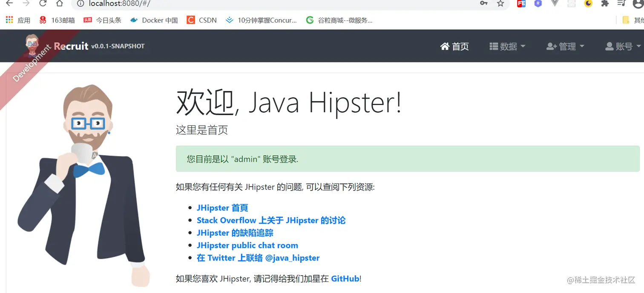
Task: Click the site info icon in address bar
Action: (80, 3)
